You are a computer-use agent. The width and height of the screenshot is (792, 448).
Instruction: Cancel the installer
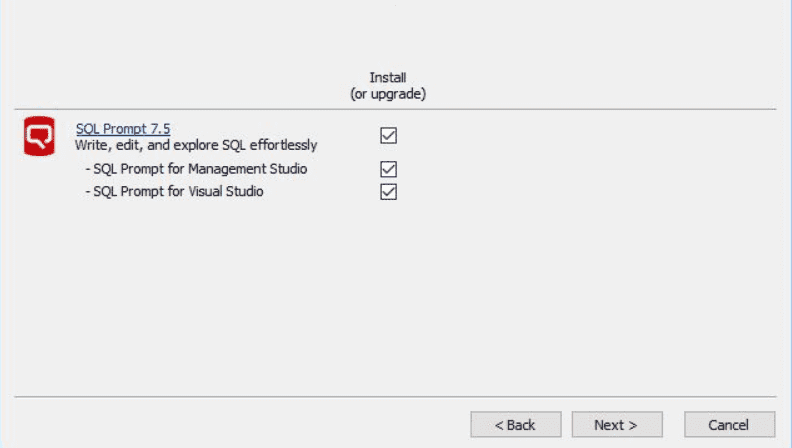[729, 425]
